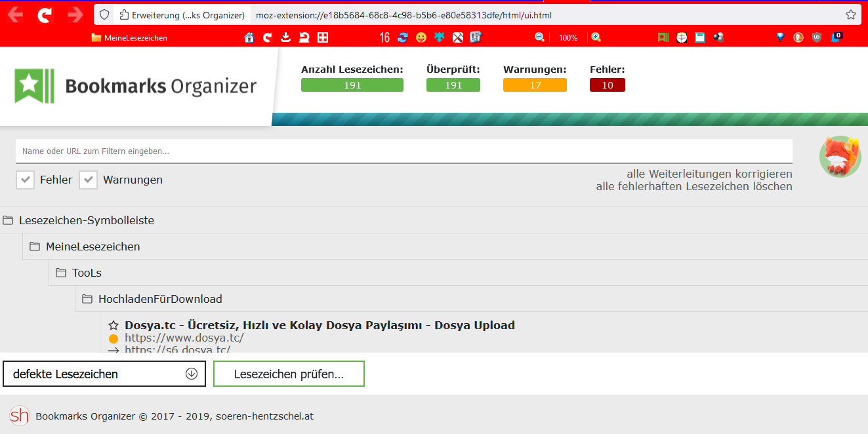Uncheck the Fehler checkbox
The image size is (868, 434).
tap(25, 179)
